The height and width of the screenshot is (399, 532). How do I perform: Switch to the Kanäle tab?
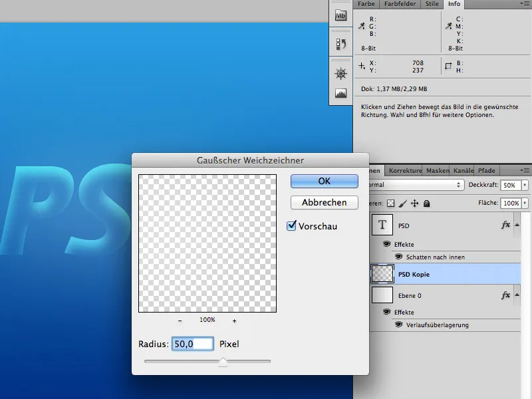point(463,171)
